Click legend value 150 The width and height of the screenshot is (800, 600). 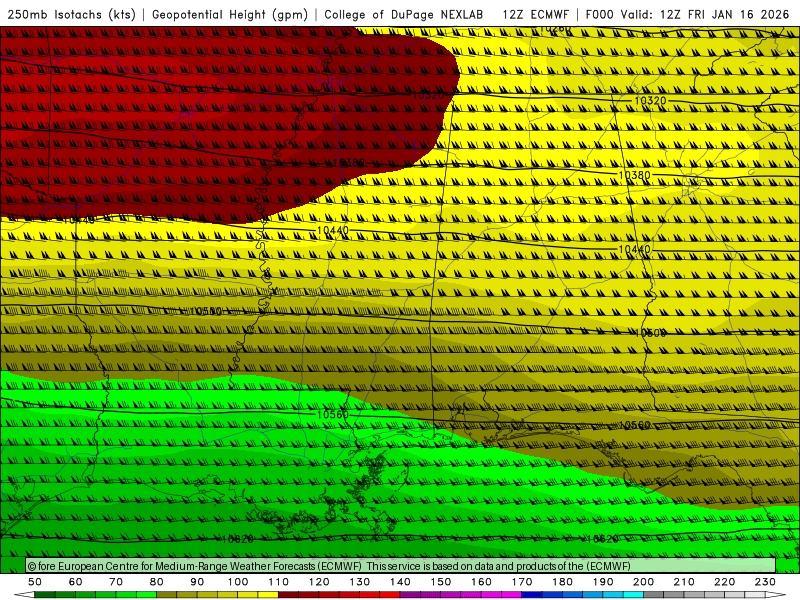click(441, 582)
